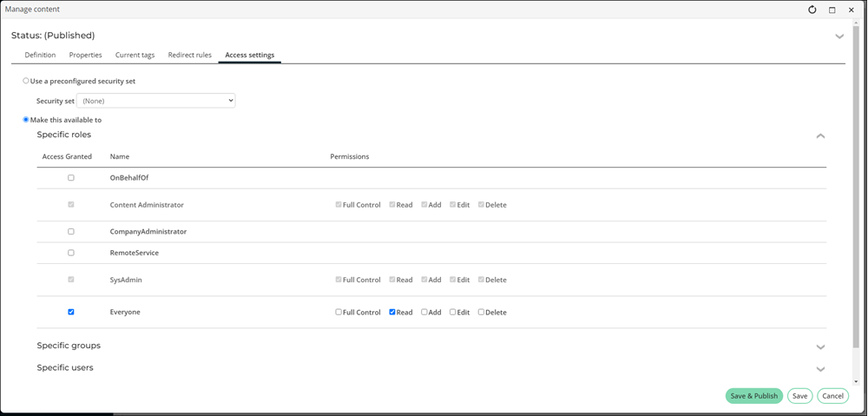Toggle Edit for SysAdmin
Viewport: 868px width, 416px height.
452,280
